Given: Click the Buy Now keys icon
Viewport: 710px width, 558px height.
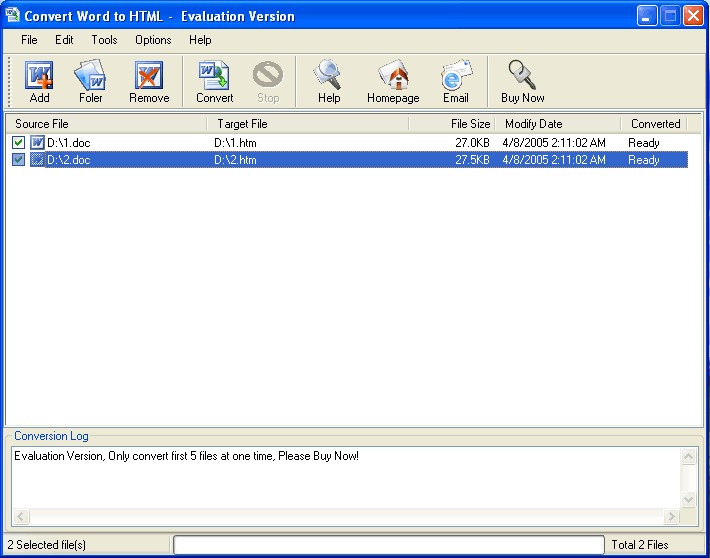Looking at the screenshot, I should (x=521, y=75).
